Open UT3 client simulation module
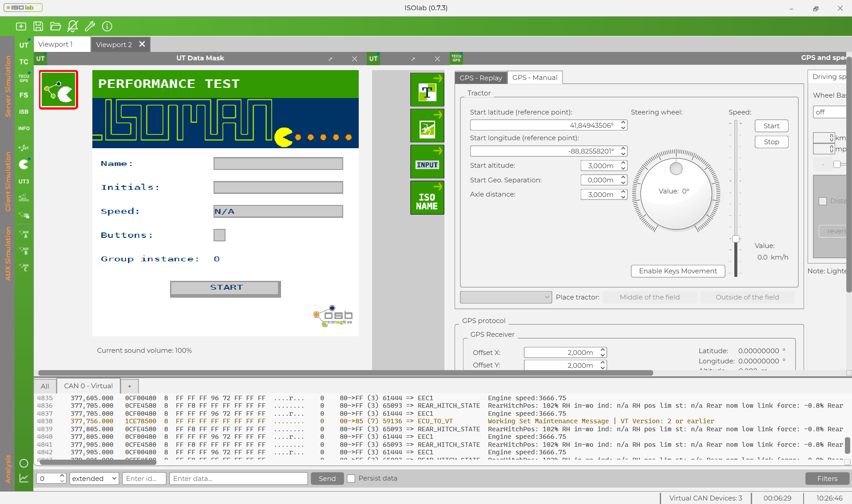Screen dimensions: 852x504 [x=24, y=181]
